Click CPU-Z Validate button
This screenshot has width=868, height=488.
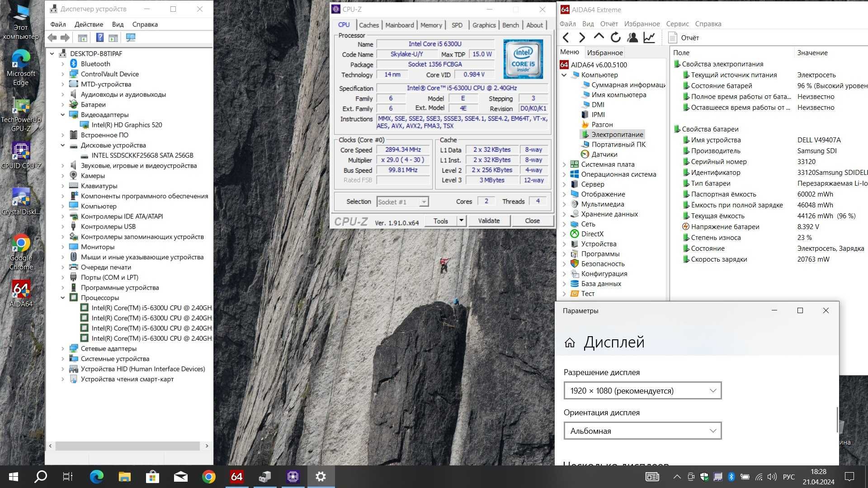pyautogui.click(x=489, y=221)
